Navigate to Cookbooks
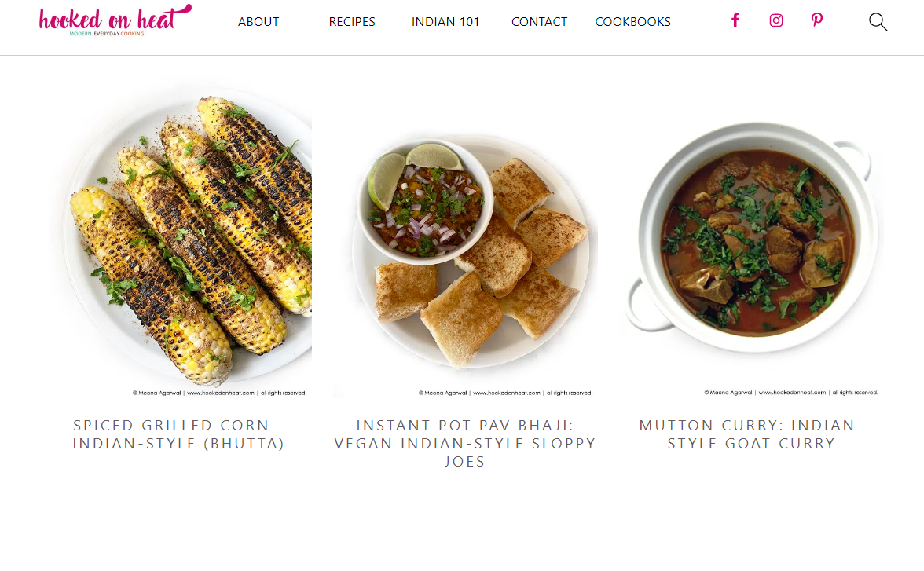 coord(633,22)
